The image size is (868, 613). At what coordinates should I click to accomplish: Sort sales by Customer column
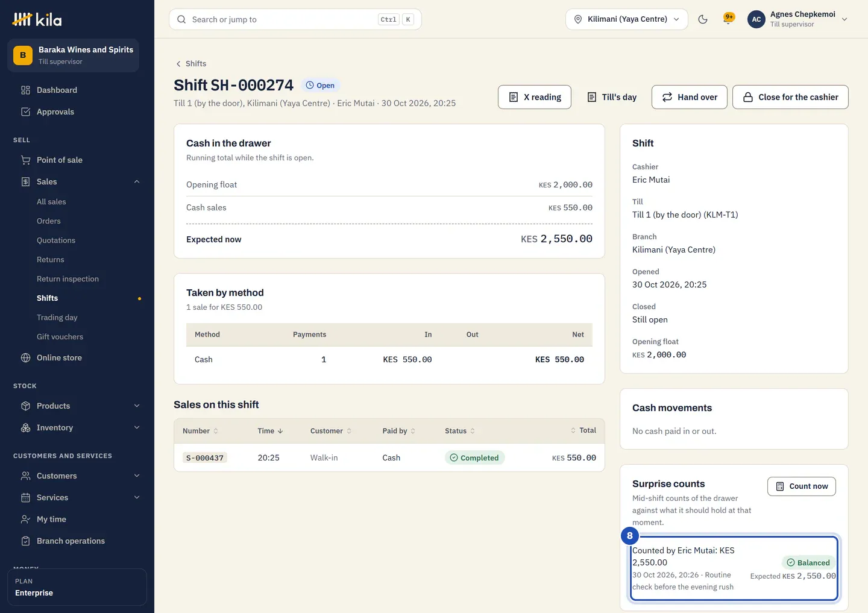pos(331,431)
